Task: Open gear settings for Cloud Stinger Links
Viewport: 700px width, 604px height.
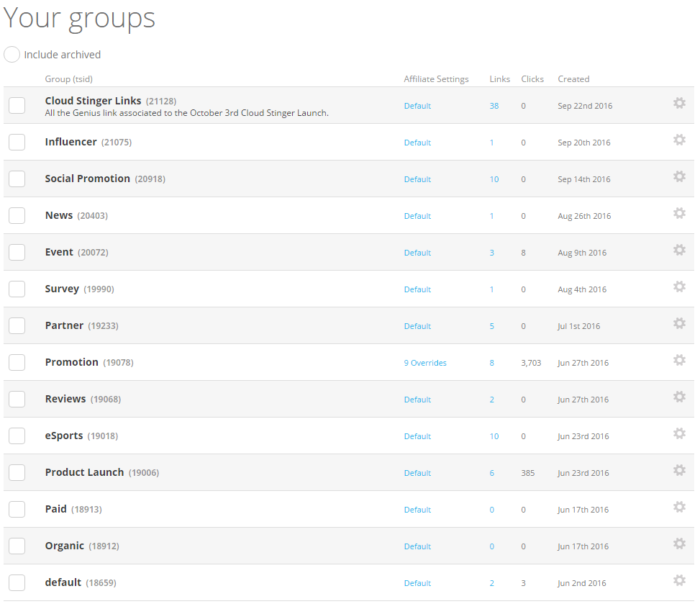Action: [x=678, y=103]
